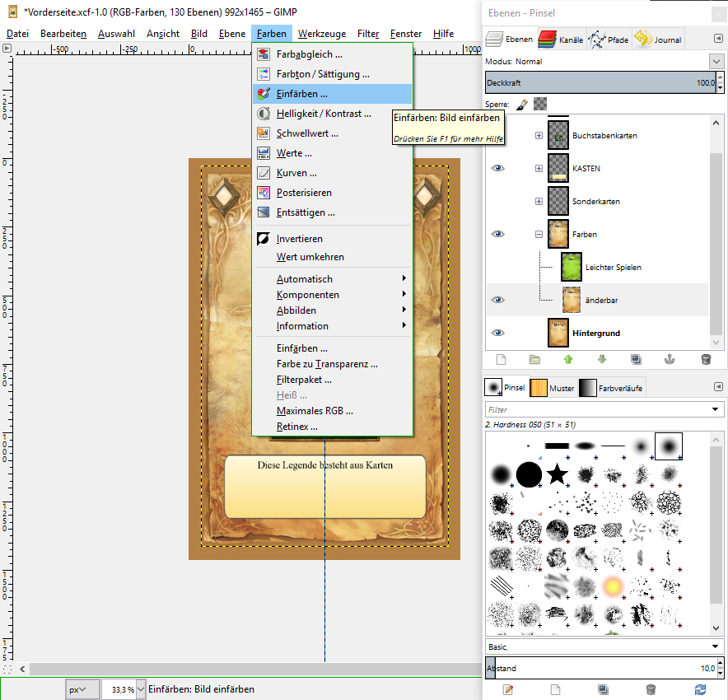The image size is (728, 700).
Task: Expand the Sonderkarten layer group
Action: [x=539, y=201]
